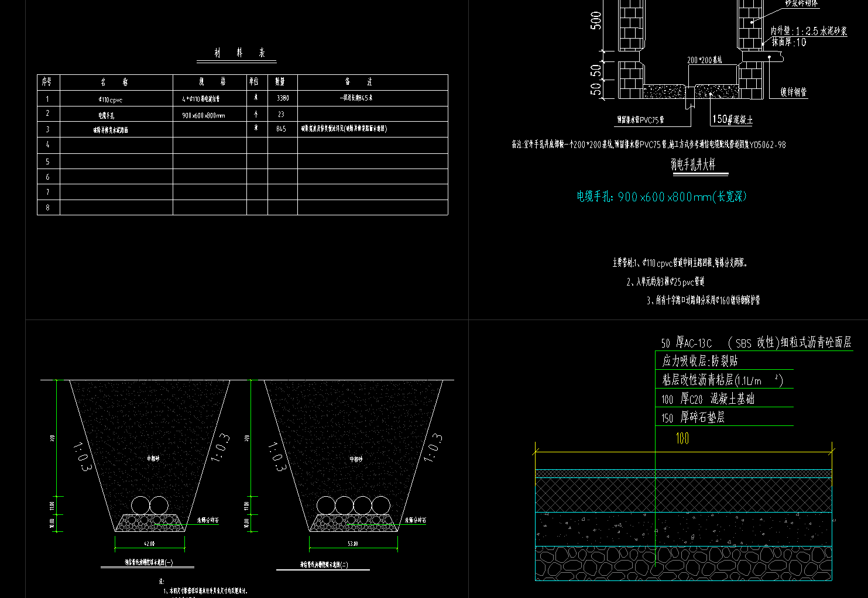Screen dimensions: 868x598
Task: Select the 内外壁:1:2.5水泥砂浆 label
Action: pyautogui.click(x=809, y=31)
